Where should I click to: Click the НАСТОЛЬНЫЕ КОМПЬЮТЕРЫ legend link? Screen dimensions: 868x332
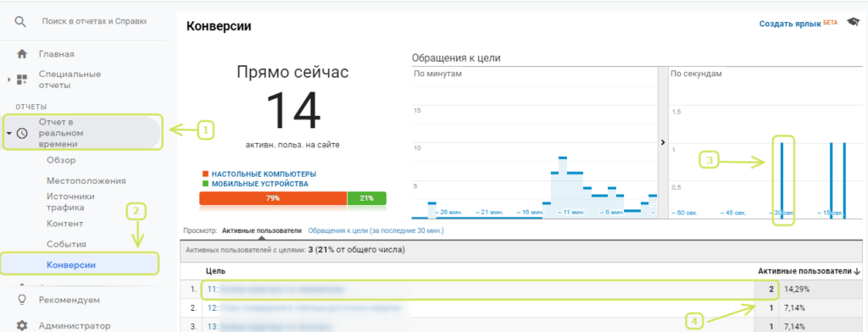[264, 174]
